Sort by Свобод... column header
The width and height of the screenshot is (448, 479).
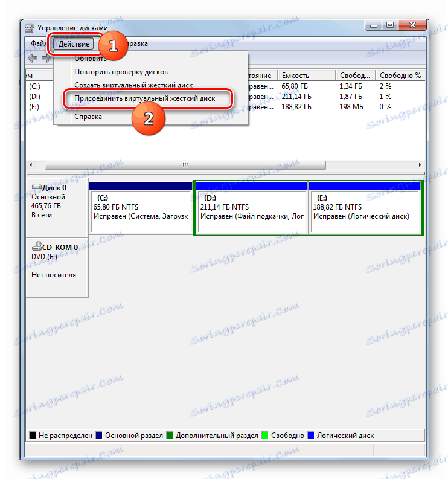click(356, 75)
